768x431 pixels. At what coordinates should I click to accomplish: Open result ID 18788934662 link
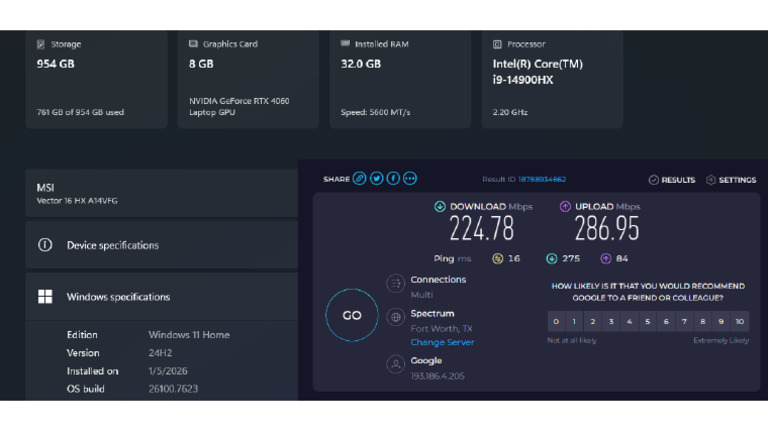[542, 179]
